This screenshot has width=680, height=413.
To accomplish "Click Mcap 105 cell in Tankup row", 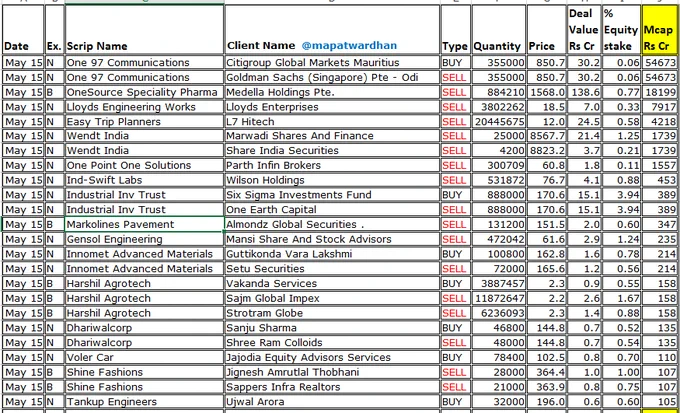I will click(x=659, y=401).
